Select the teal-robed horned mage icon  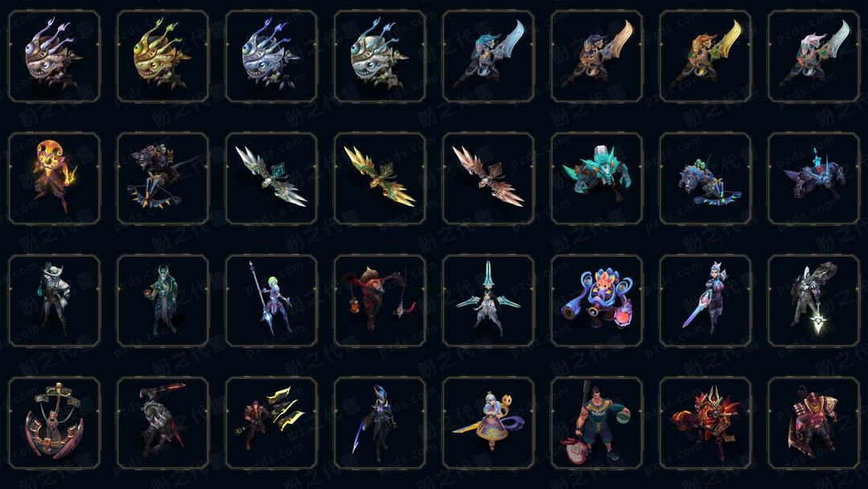point(162,301)
